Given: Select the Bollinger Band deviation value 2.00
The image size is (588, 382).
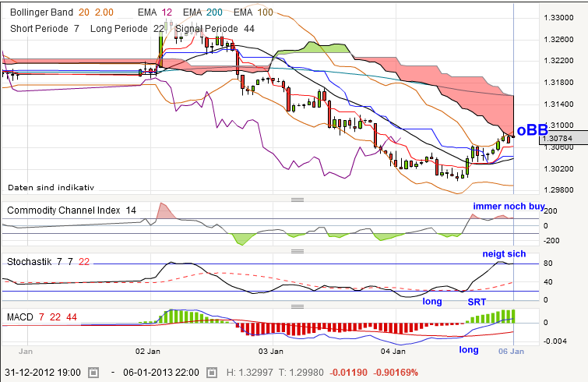Looking at the screenshot, I should tap(104, 12).
